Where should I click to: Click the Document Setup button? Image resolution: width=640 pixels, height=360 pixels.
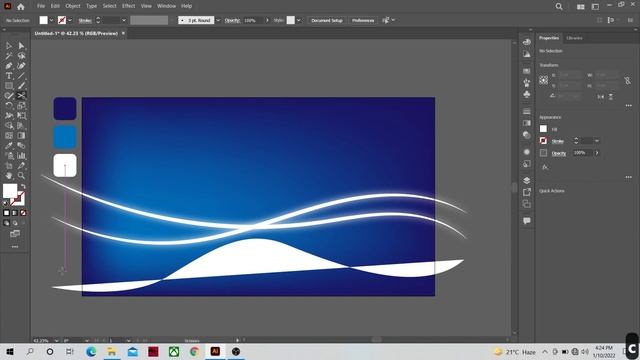click(x=327, y=20)
